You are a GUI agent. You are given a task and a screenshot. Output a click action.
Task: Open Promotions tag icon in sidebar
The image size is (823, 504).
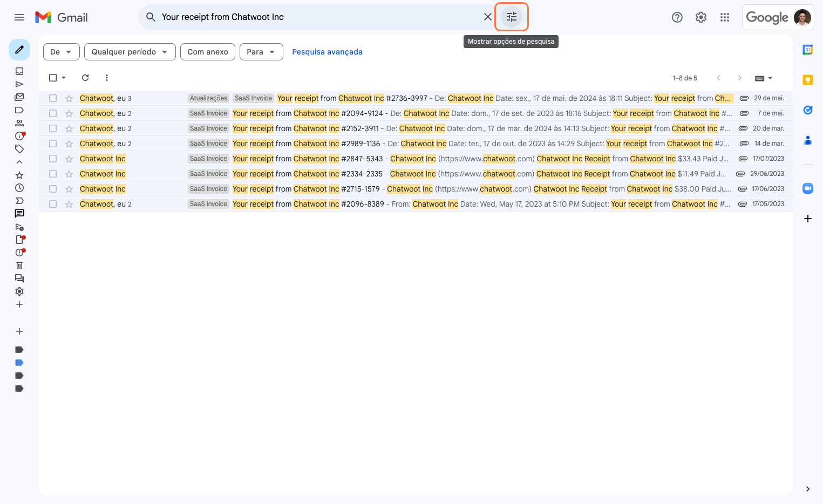click(x=19, y=149)
